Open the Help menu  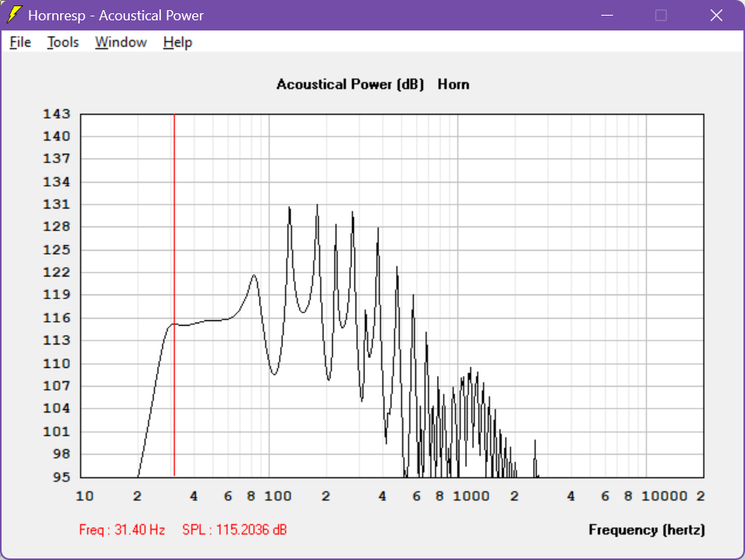pos(178,42)
